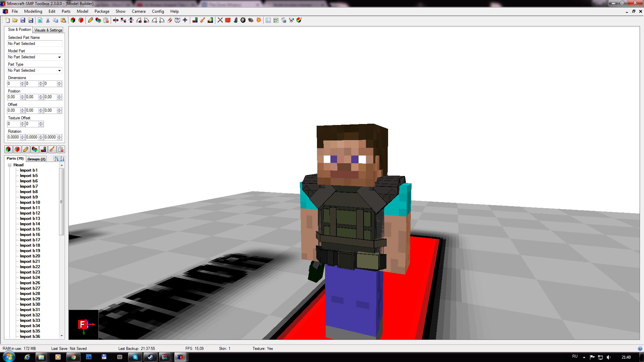This screenshot has height=362, width=644.
Task: Click the Windows Start button
Action: click(9, 357)
